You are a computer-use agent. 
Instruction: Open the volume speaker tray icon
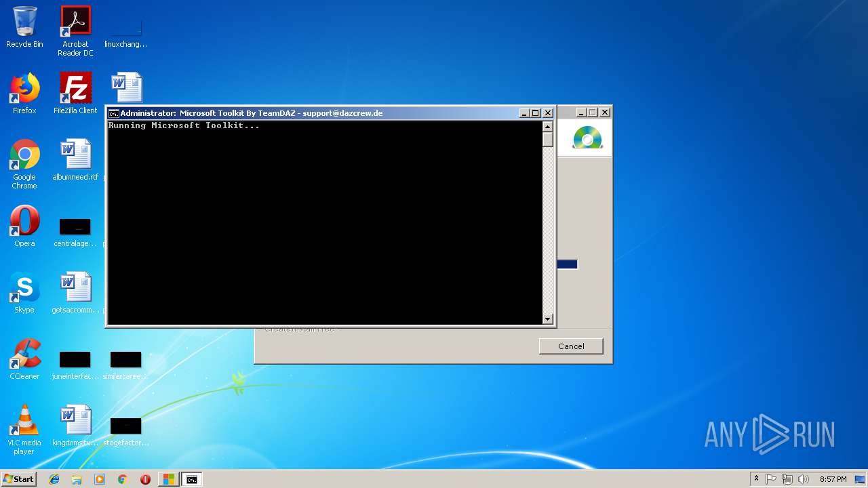click(x=804, y=479)
